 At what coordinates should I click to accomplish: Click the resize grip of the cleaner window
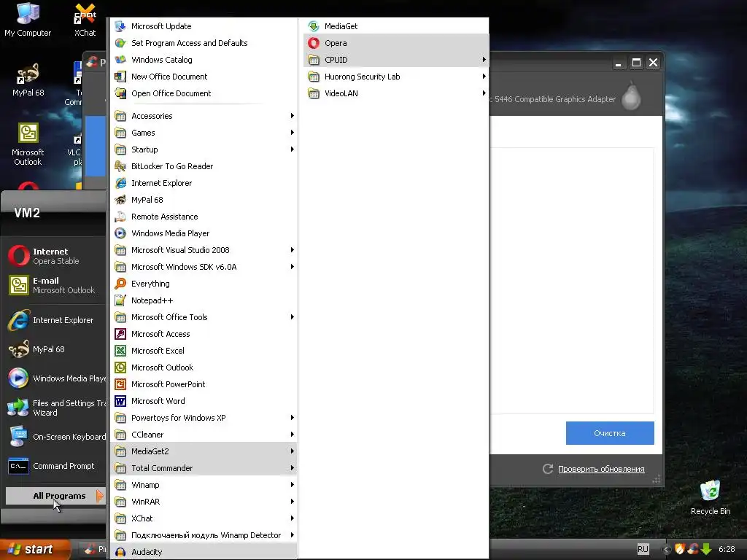coord(656,480)
